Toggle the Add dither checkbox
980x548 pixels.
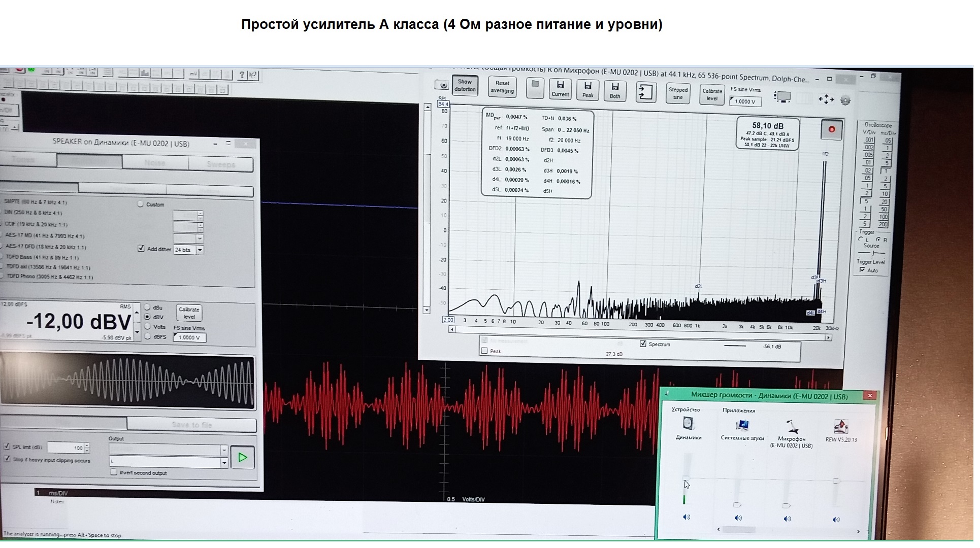coord(141,249)
